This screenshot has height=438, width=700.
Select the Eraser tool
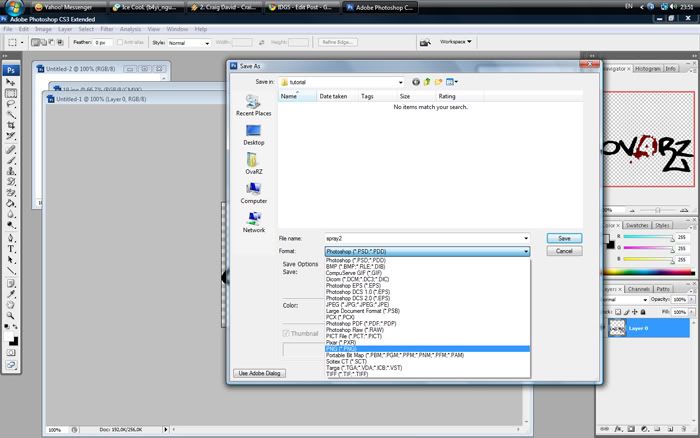pyautogui.click(x=11, y=192)
